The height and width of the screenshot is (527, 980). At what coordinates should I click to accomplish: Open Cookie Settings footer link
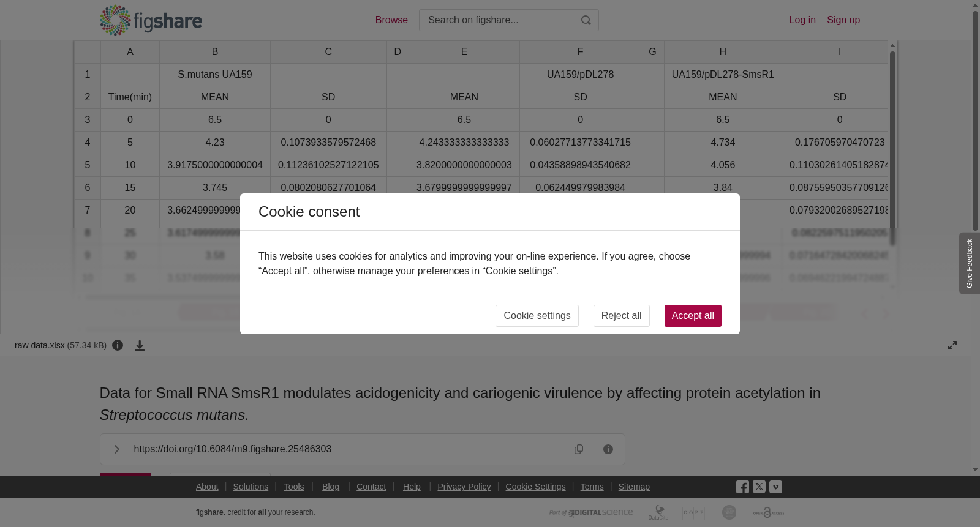(x=535, y=487)
